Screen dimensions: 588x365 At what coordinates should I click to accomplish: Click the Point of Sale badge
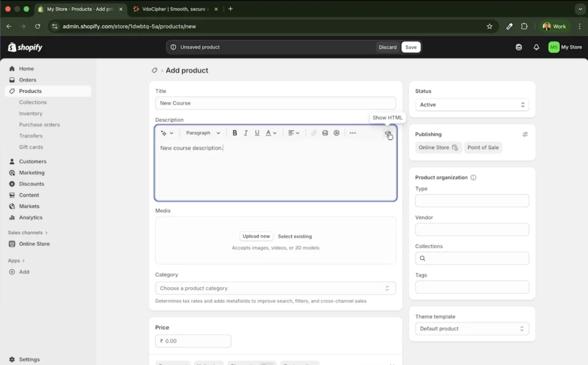click(x=483, y=147)
